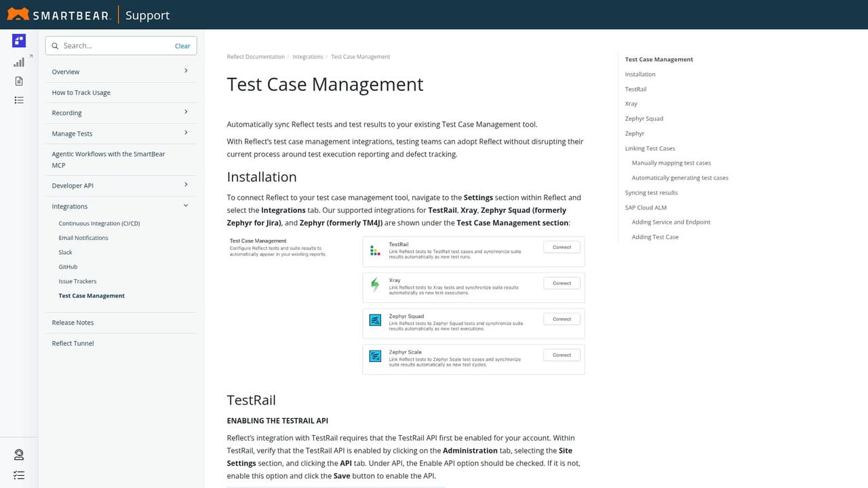Jump to Linking Test Cases in contents
This screenshot has height=488, width=868.
click(650, 148)
